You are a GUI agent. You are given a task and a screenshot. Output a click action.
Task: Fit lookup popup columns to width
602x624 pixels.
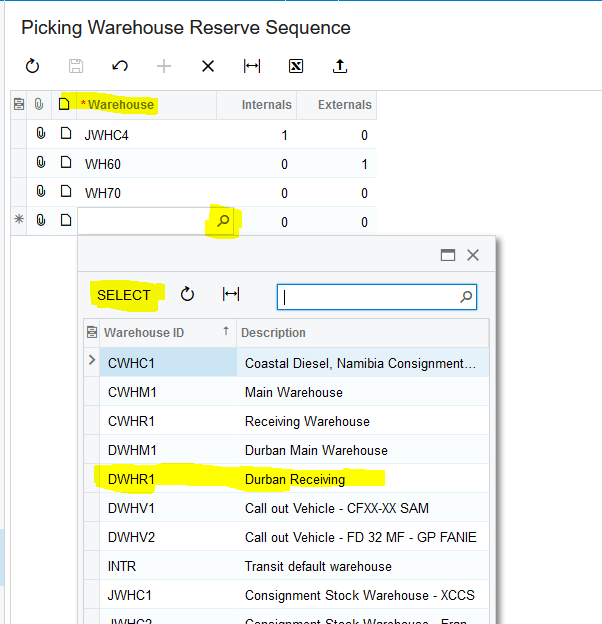point(231,295)
